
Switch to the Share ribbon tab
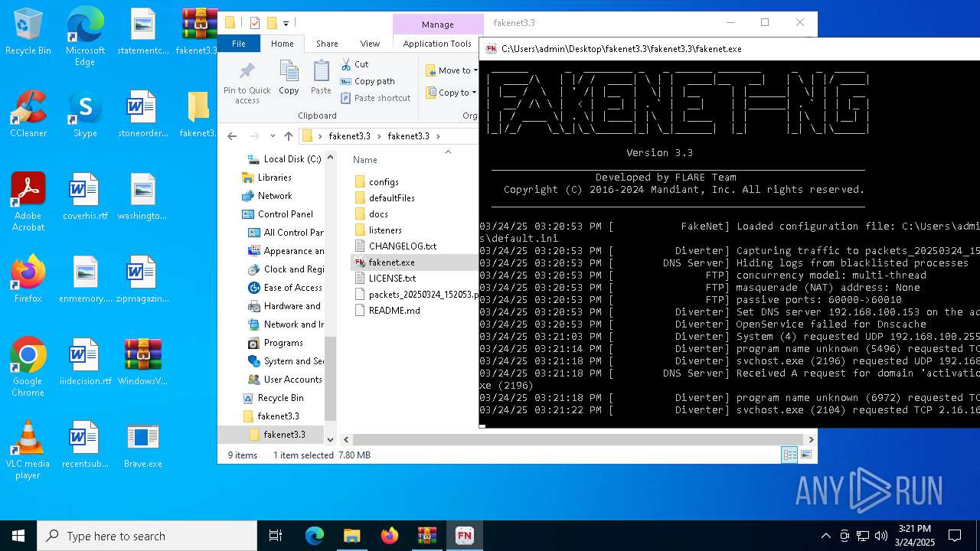(x=327, y=44)
